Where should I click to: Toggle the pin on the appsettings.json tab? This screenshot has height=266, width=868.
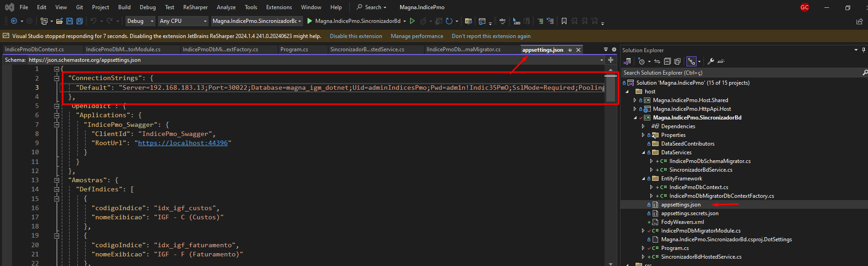tap(570, 50)
